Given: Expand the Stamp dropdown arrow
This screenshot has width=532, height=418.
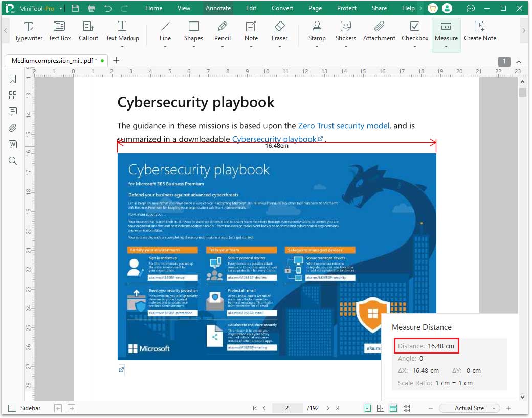Looking at the screenshot, I should click(317, 47).
